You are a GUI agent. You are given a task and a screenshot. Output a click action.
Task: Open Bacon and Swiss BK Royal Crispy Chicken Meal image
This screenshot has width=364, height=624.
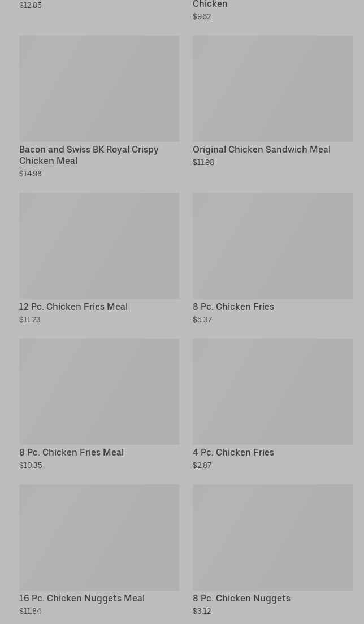[x=99, y=88]
